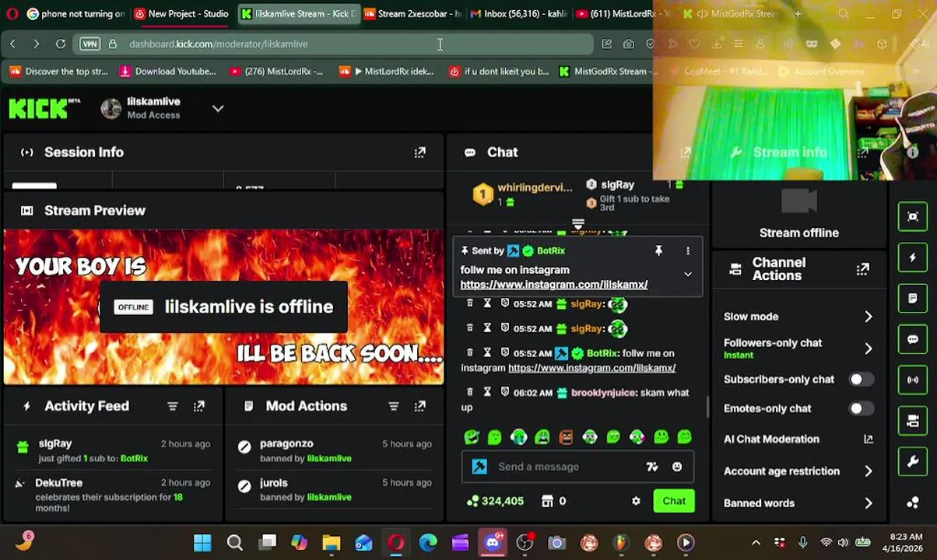Toggle broadcast signal sidebar icon
The width and height of the screenshot is (937, 560).
(x=913, y=380)
